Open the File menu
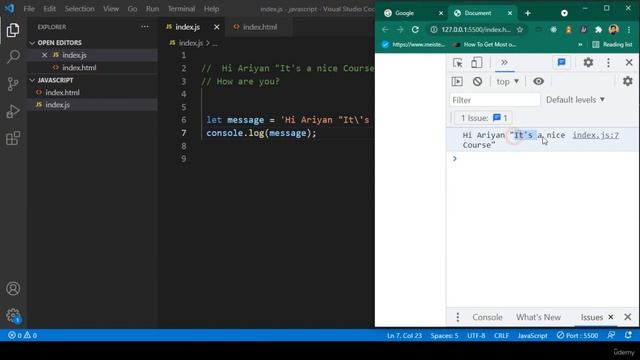Image resolution: width=640 pixels, height=360 pixels. coord(29,9)
